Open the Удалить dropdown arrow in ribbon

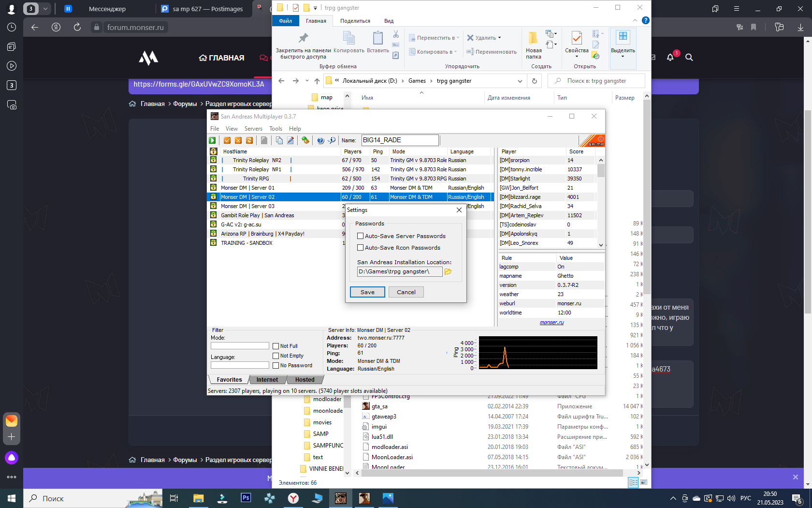pyautogui.click(x=499, y=38)
